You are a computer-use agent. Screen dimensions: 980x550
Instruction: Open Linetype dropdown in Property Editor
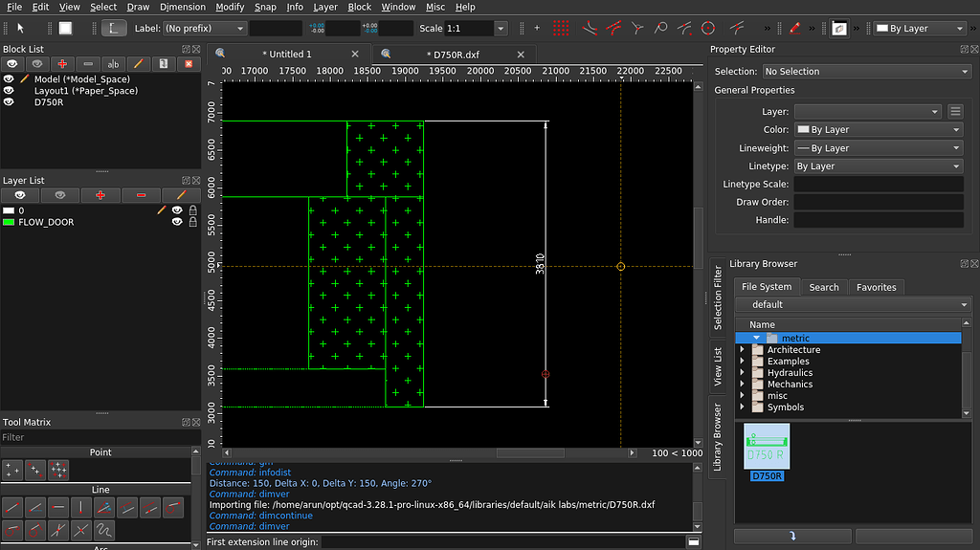879,166
